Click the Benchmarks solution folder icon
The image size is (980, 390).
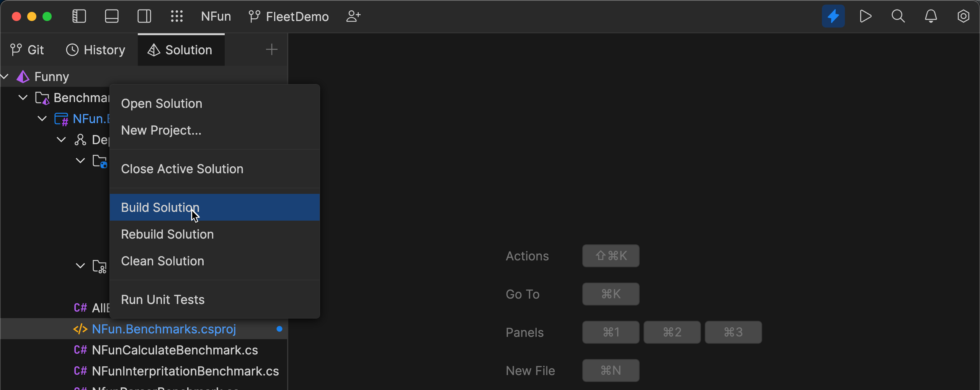42,98
